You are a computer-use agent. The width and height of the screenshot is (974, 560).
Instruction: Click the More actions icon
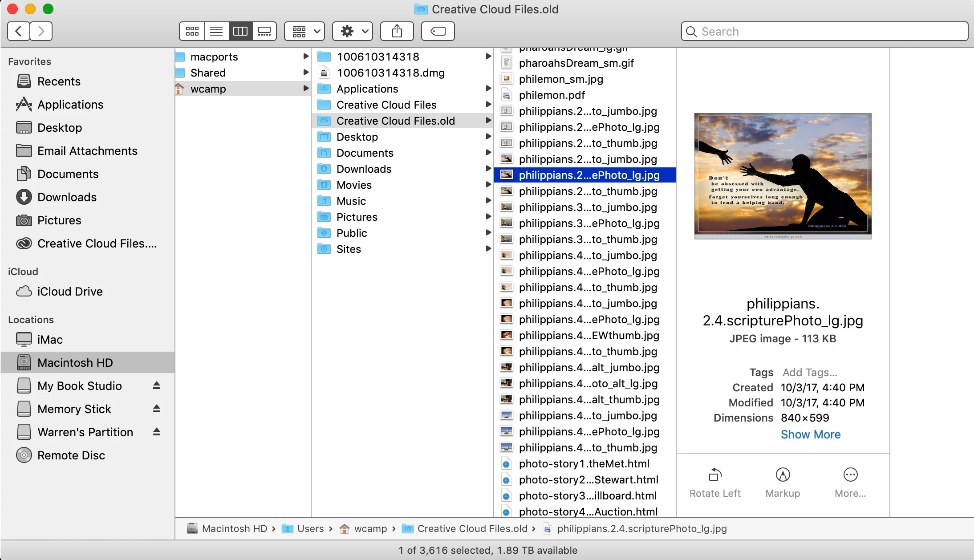point(850,475)
